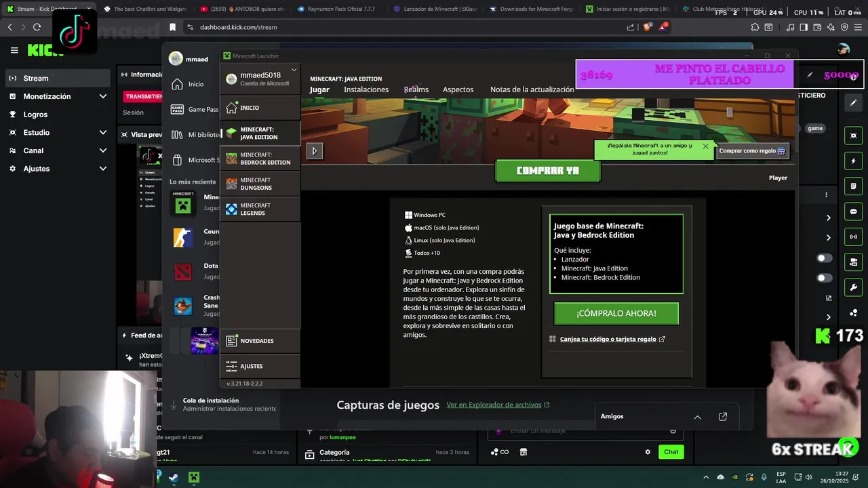The image size is (868, 488).
Task: Pop out the Amigos panel
Action: 723,417
